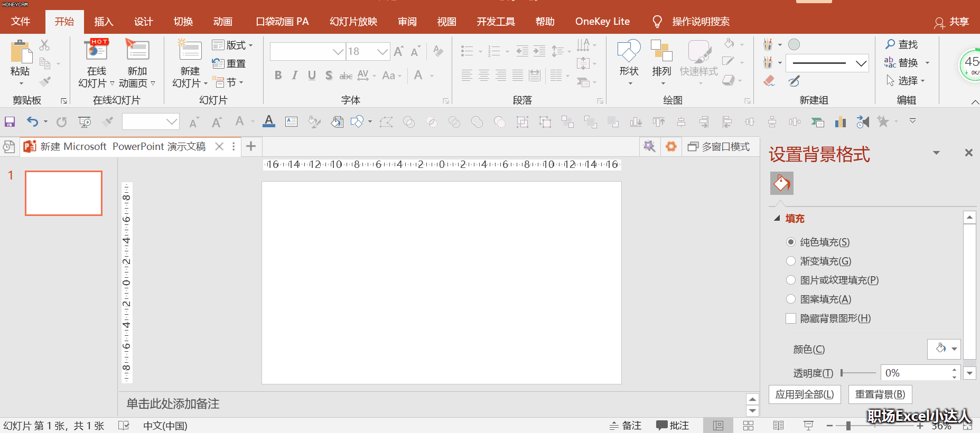This screenshot has width=980, height=433.
Task: Click the normal view icon in status bar
Action: click(718, 426)
